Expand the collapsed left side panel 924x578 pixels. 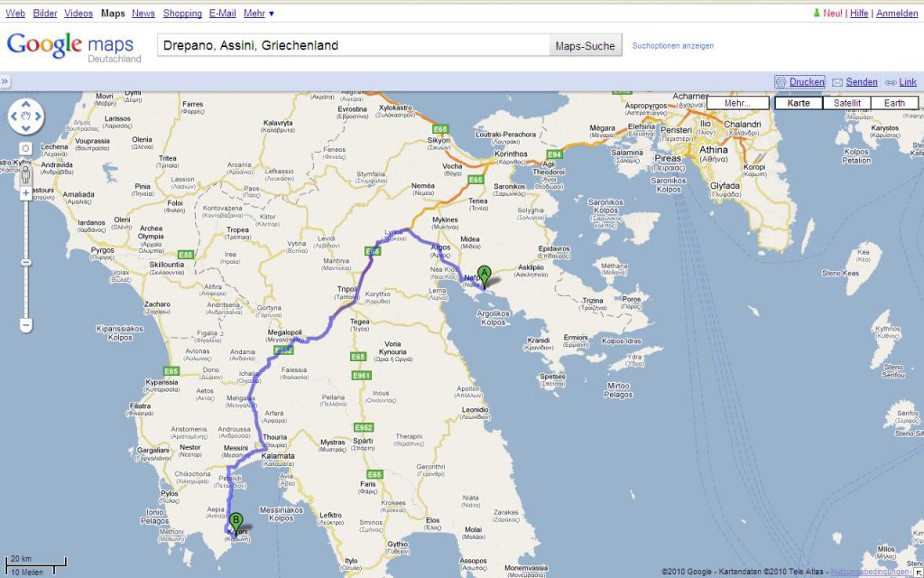[x=5, y=81]
